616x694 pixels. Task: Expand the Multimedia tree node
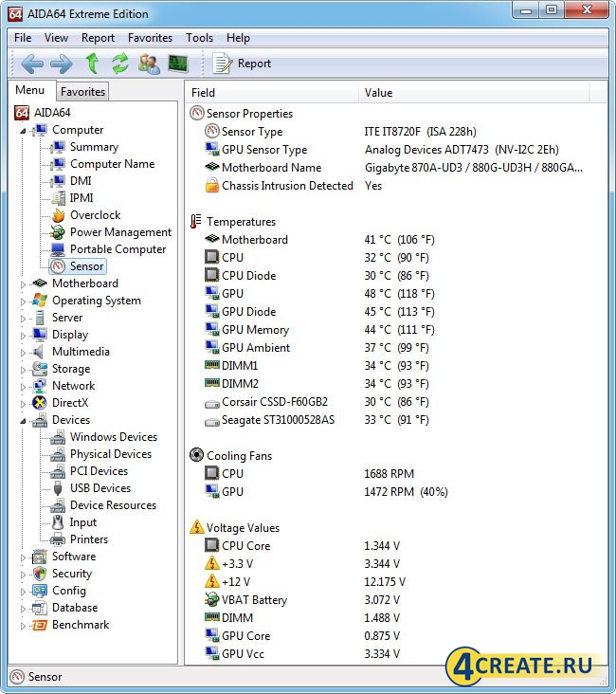[x=23, y=353]
